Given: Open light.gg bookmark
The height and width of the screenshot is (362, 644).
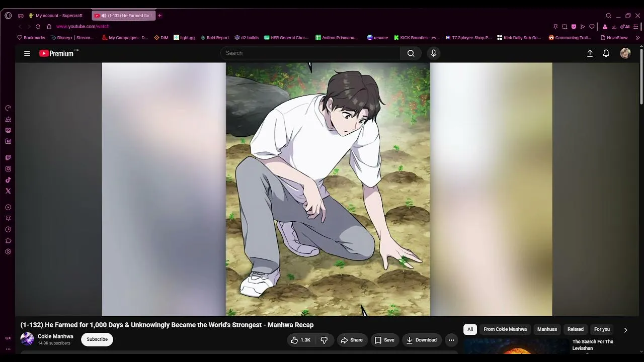Looking at the screenshot, I should [x=184, y=38].
